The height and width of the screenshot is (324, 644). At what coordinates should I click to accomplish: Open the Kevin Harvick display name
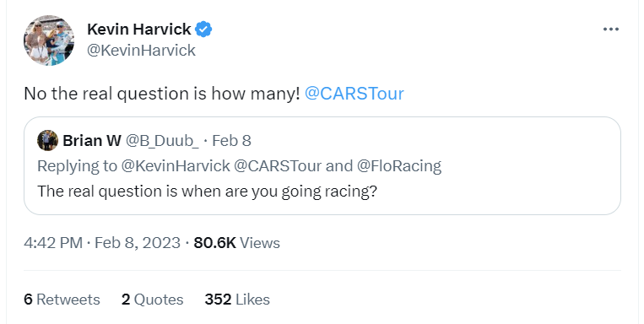[x=138, y=30]
